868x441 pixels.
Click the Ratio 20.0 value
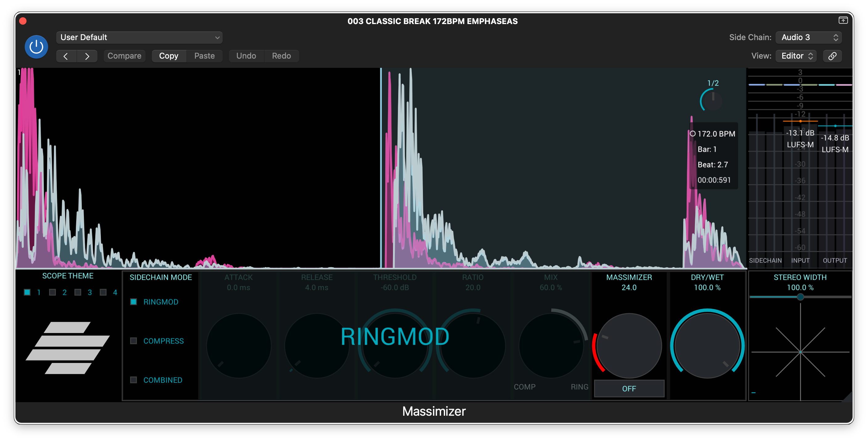(473, 288)
